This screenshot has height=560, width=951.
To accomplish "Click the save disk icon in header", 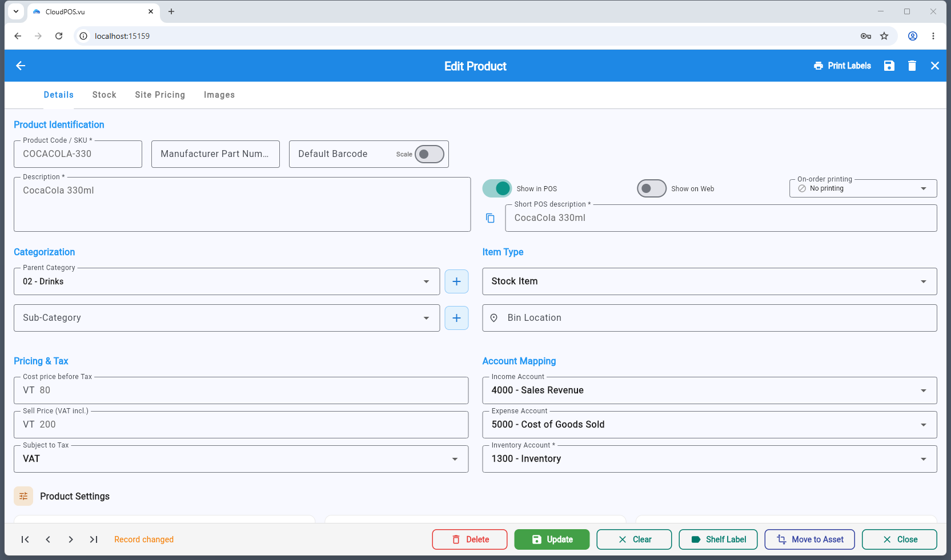I will pyautogui.click(x=889, y=66).
